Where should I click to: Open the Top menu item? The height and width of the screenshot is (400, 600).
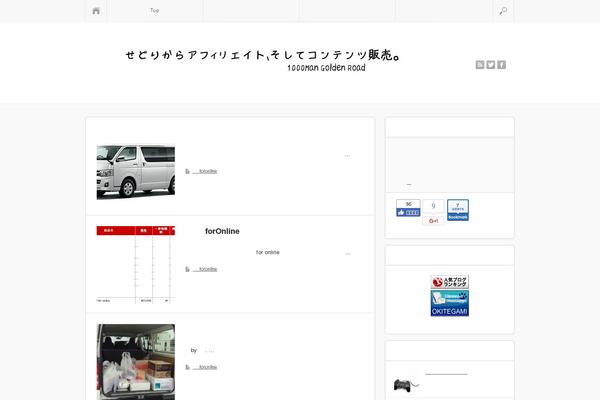(155, 10)
